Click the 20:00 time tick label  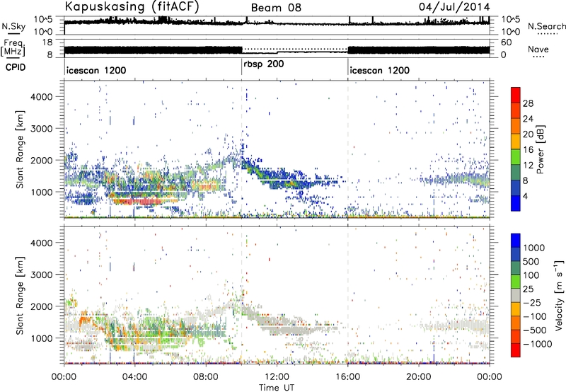pyautogui.click(x=418, y=377)
